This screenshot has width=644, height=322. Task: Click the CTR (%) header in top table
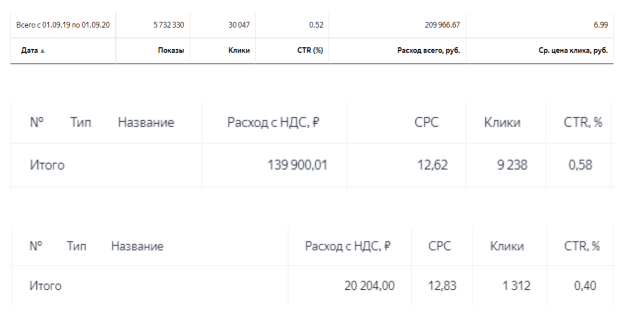[312, 51]
